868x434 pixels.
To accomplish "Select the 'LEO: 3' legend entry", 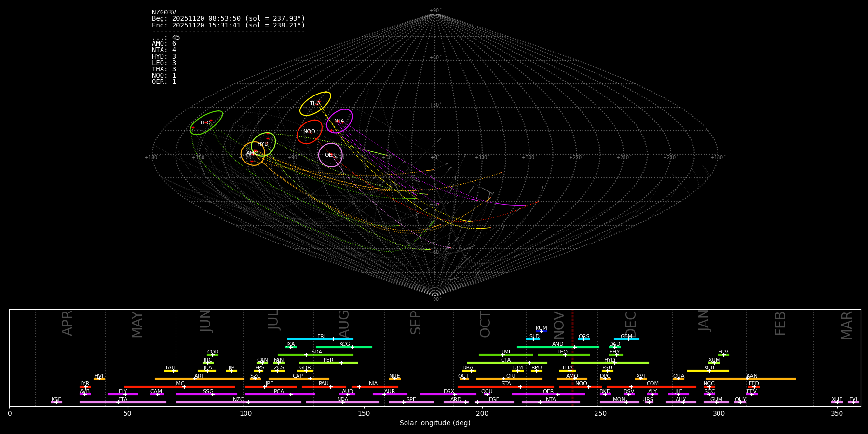I will click(x=164, y=63).
